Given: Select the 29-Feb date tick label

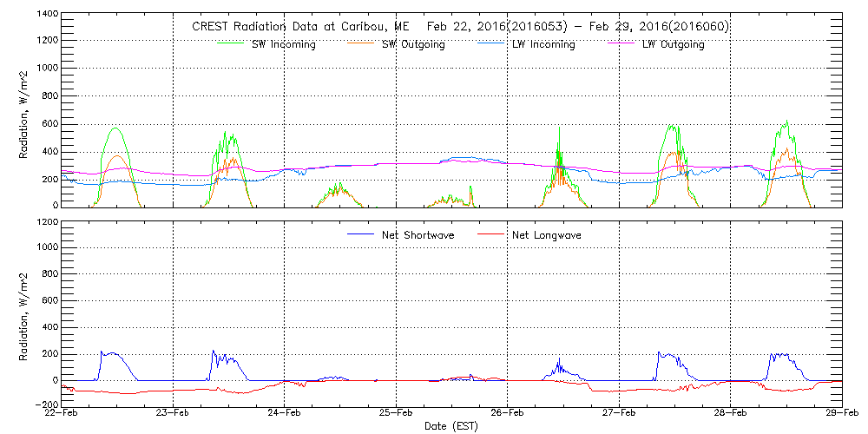Looking at the screenshot, I should [841, 414].
